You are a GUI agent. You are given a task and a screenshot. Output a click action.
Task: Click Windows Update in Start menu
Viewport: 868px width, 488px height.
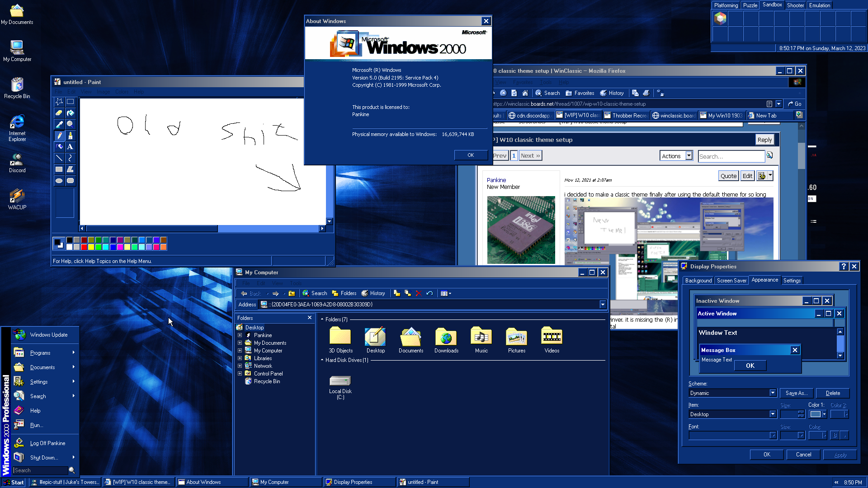pyautogui.click(x=45, y=335)
